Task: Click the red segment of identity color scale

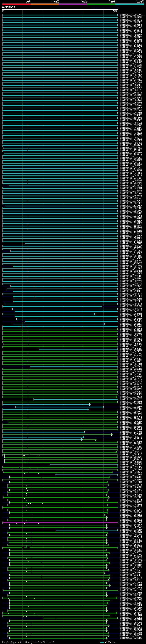Action: pyautogui.click(x=16, y=4)
